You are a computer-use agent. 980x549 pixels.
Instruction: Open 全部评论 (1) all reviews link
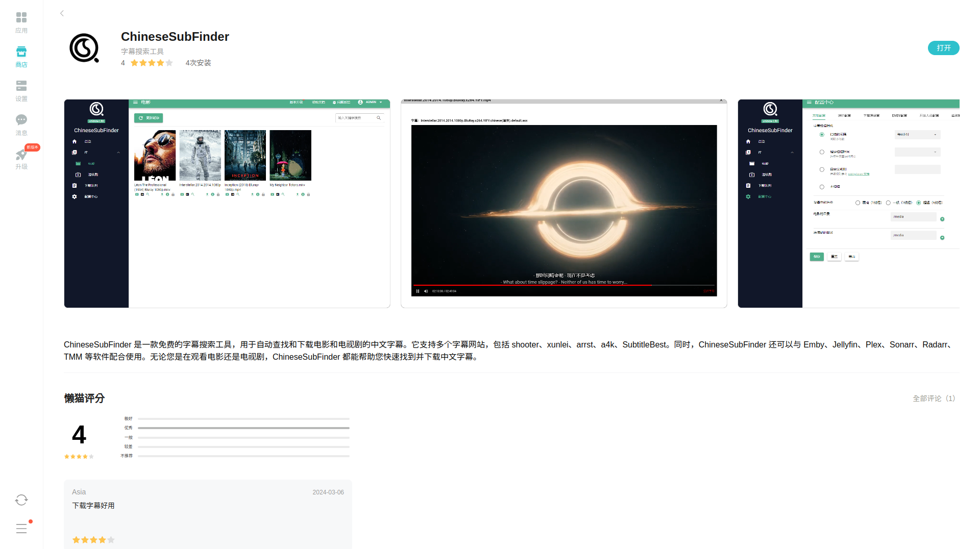click(934, 398)
